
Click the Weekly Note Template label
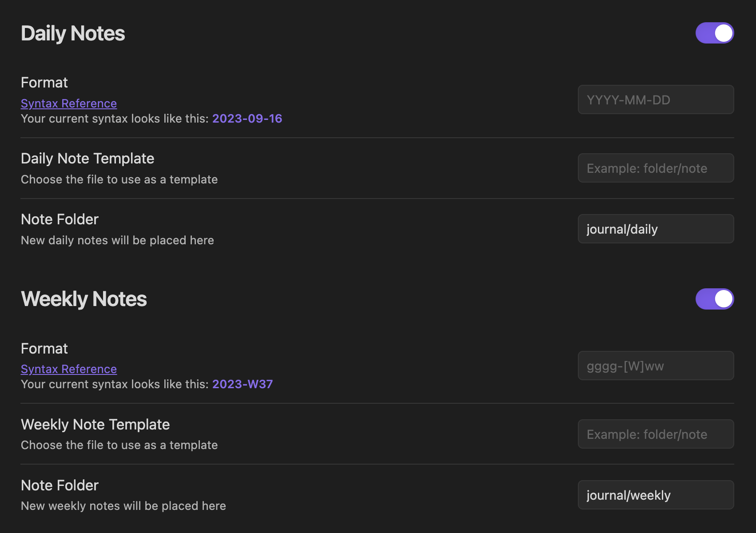click(x=95, y=425)
